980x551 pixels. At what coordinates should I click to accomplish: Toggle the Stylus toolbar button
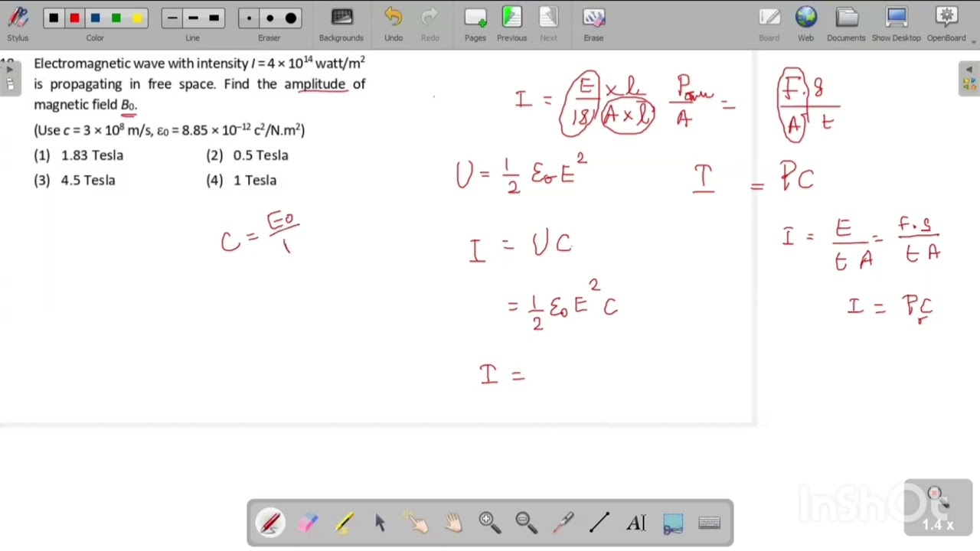point(18,24)
